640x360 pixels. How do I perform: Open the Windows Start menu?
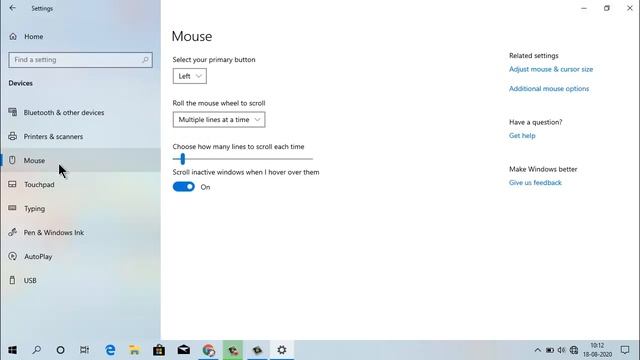[x=12, y=350]
